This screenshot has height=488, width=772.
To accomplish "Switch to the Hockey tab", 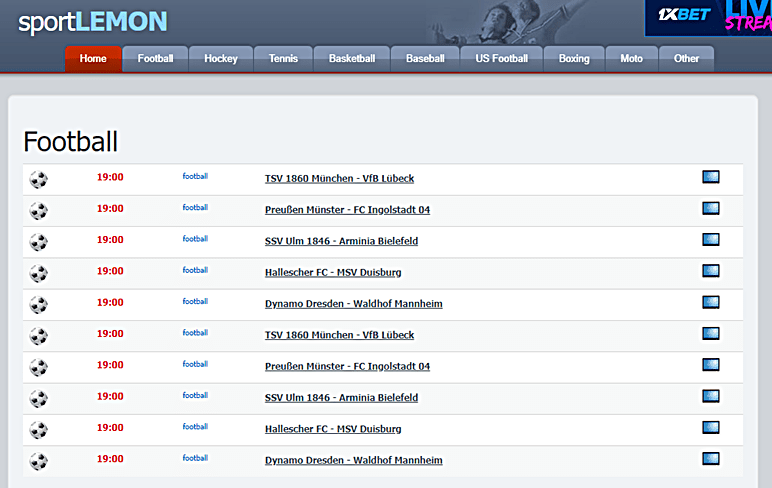I will (220, 59).
